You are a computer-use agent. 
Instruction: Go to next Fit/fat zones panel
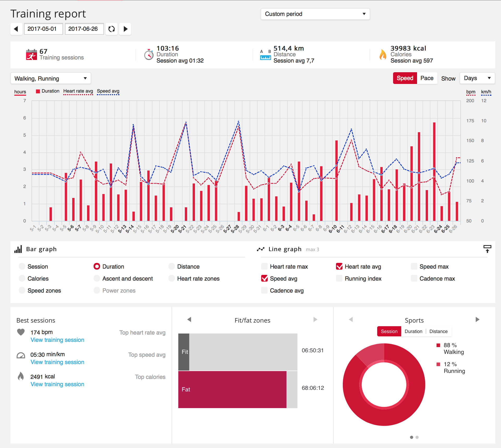[315, 320]
